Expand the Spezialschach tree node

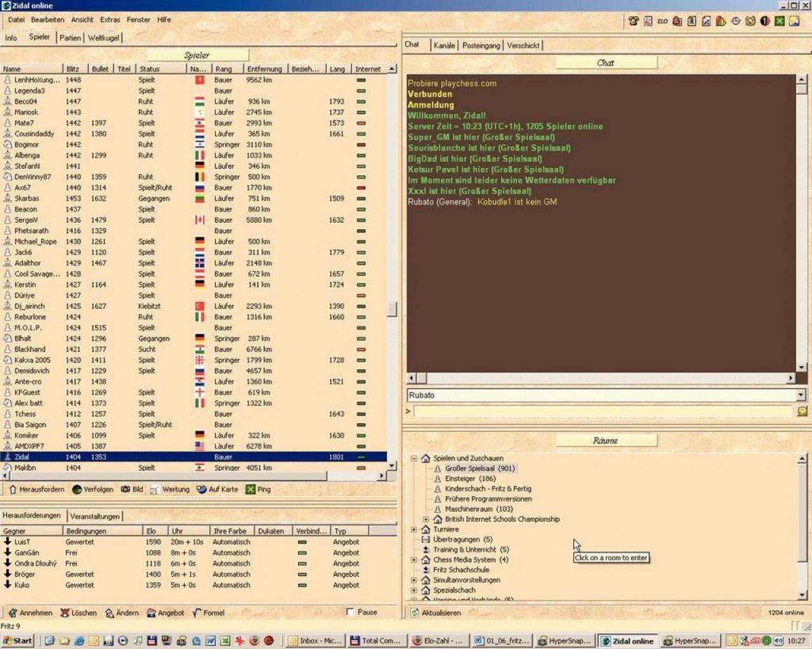(414, 590)
